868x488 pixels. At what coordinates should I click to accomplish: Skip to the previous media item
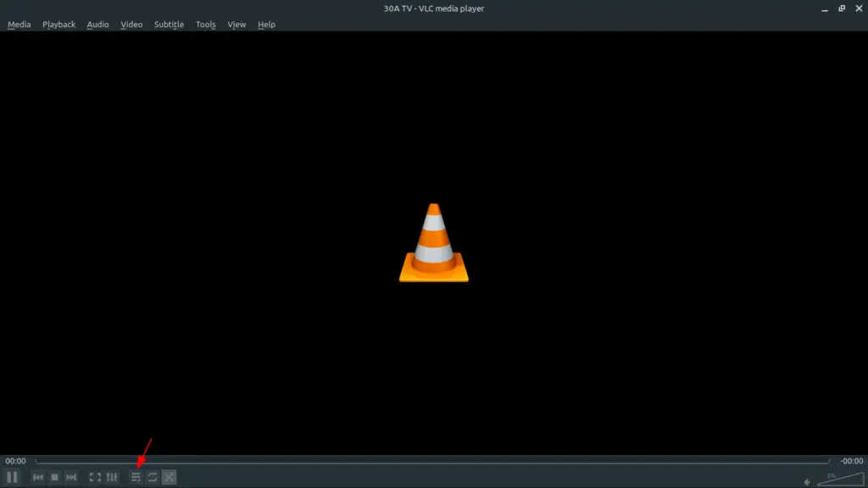37,477
